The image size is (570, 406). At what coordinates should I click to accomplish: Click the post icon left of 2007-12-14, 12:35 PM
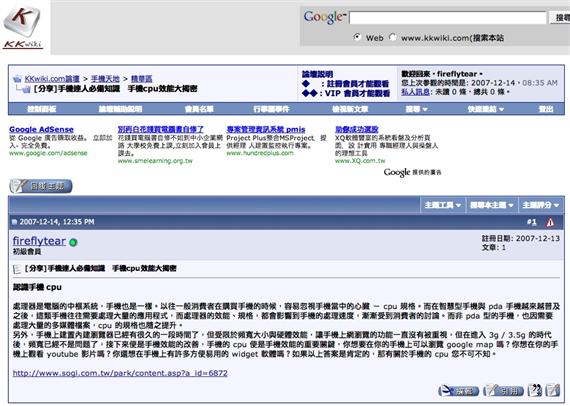(15, 222)
